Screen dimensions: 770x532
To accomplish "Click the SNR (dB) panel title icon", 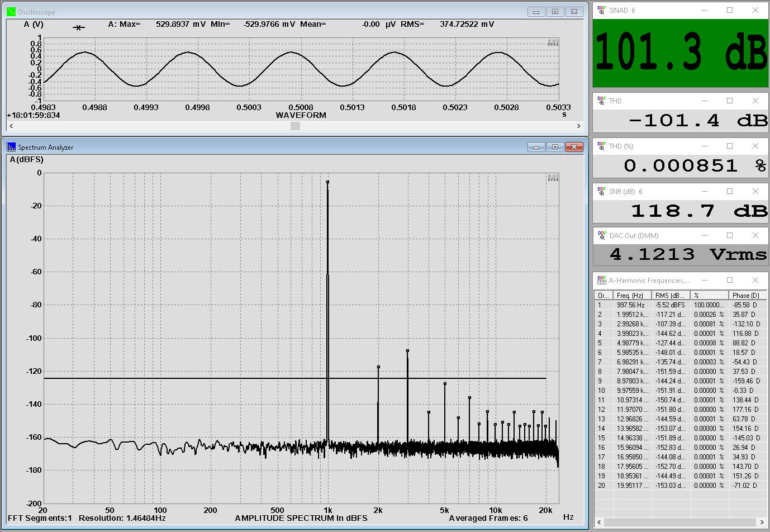I will 601,191.
